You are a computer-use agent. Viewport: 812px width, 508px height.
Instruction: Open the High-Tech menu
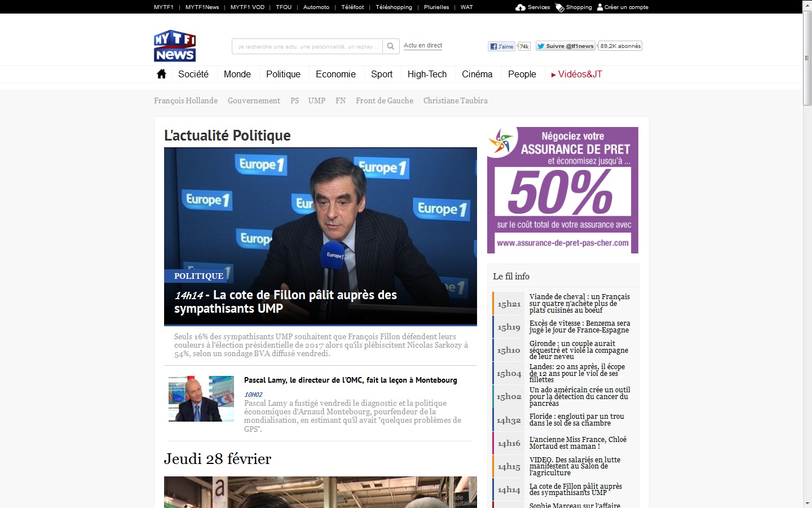pos(427,74)
